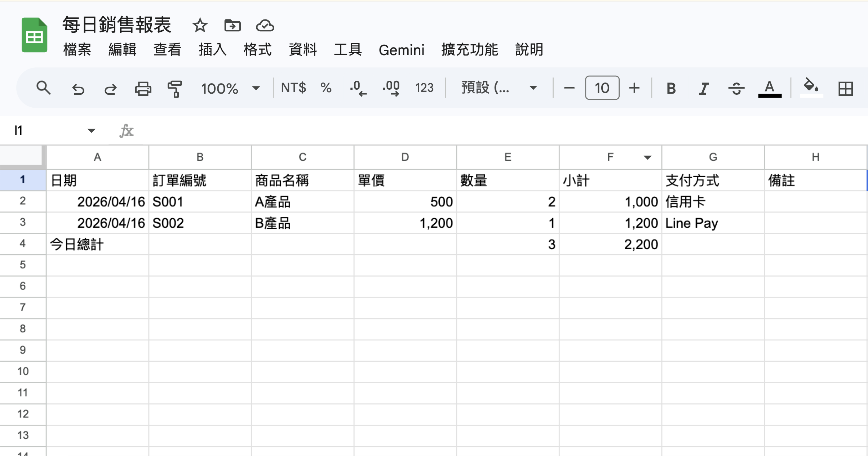Screen dimensions: 868x456
Task: Click the undo icon
Action: point(78,88)
